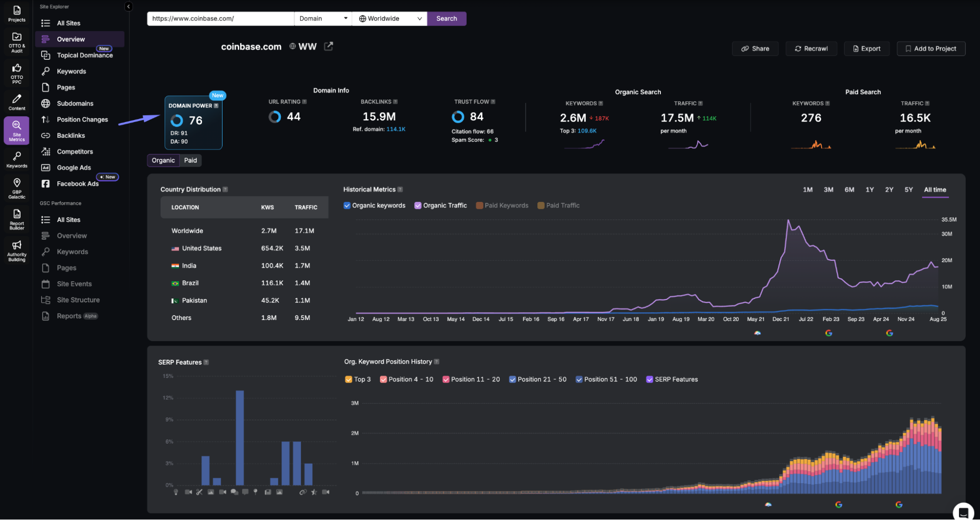Toggle Top 3 position checkbox
The width and height of the screenshot is (980, 520).
[349, 379]
